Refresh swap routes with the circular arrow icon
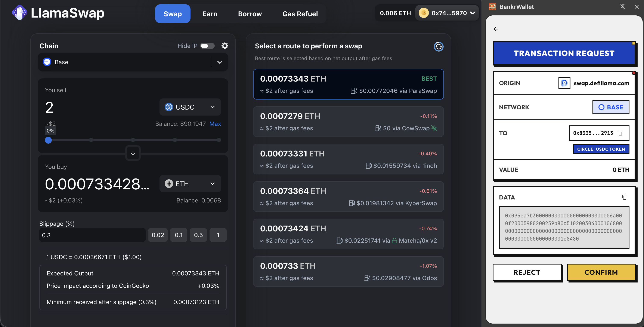 tap(439, 47)
